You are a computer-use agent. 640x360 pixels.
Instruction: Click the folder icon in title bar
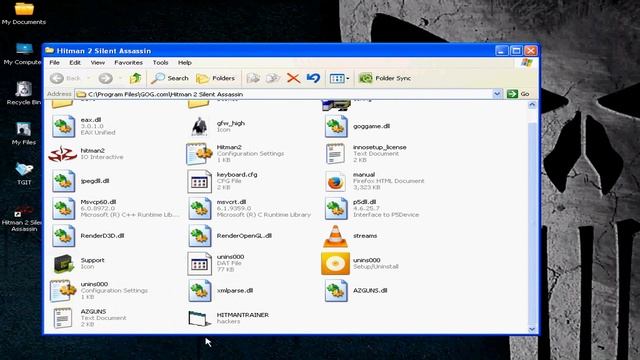(50, 51)
